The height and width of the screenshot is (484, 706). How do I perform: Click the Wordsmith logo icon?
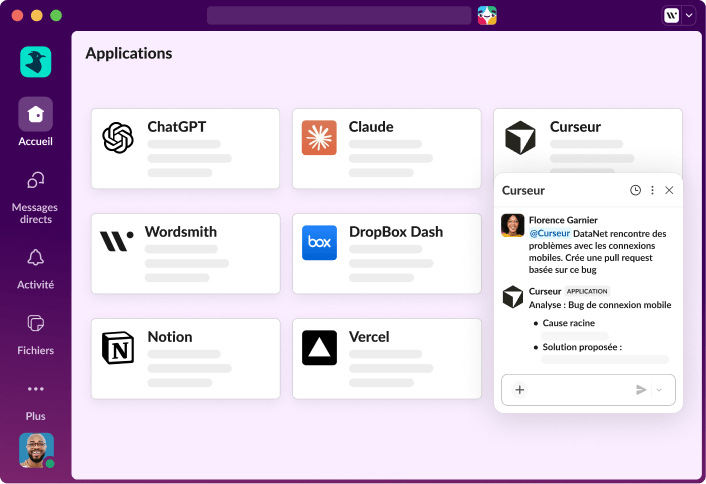tap(117, 241)
